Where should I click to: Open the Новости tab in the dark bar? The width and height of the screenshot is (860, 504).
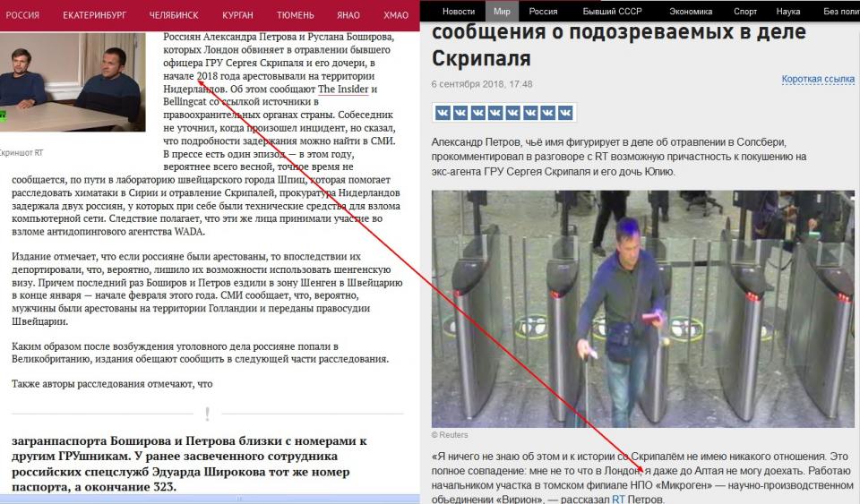click(459, 11)
